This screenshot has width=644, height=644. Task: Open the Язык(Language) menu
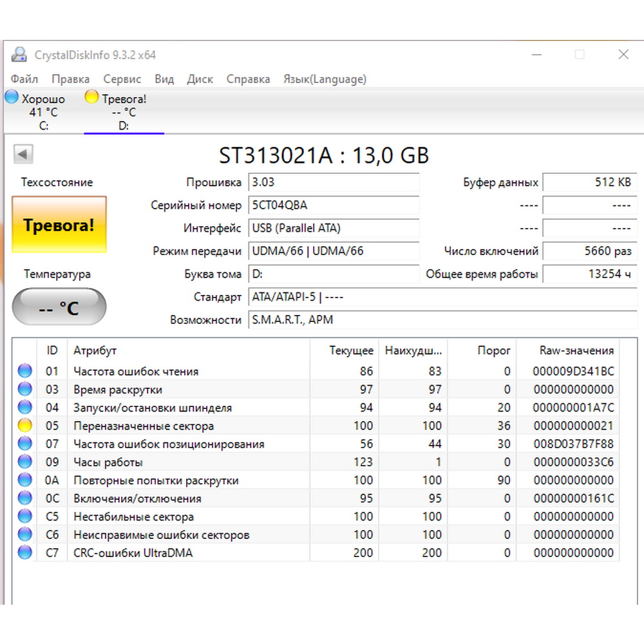coord(325,79)
